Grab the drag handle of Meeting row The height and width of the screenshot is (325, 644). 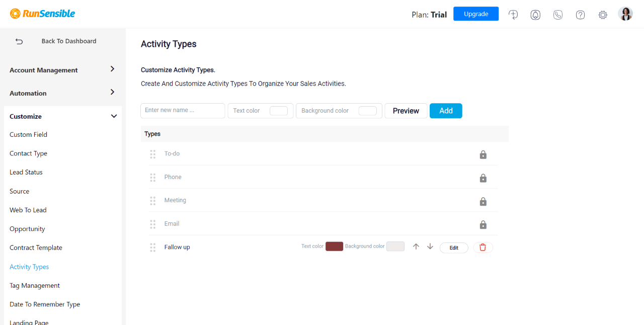pos(153,201)
